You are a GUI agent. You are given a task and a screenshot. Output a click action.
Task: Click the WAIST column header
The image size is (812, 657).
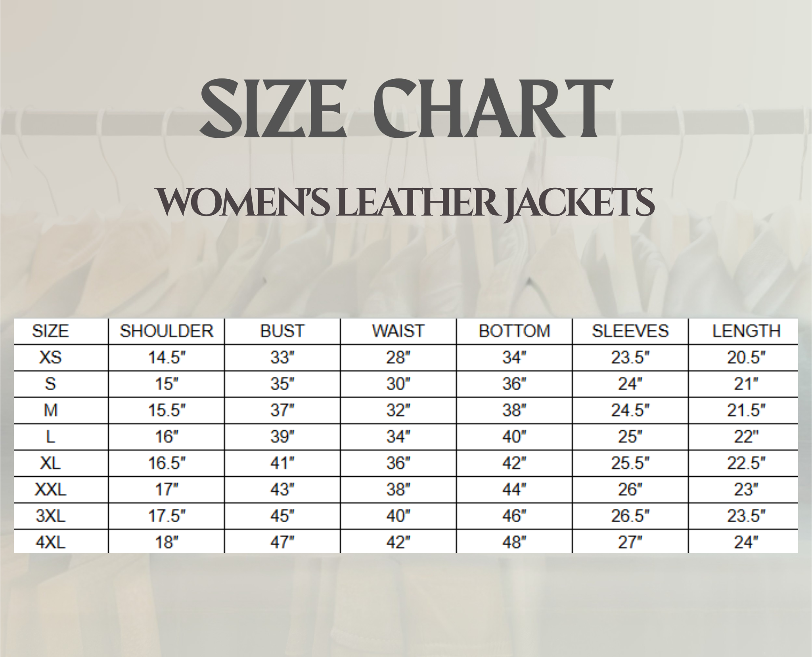(x=398, y=331)
